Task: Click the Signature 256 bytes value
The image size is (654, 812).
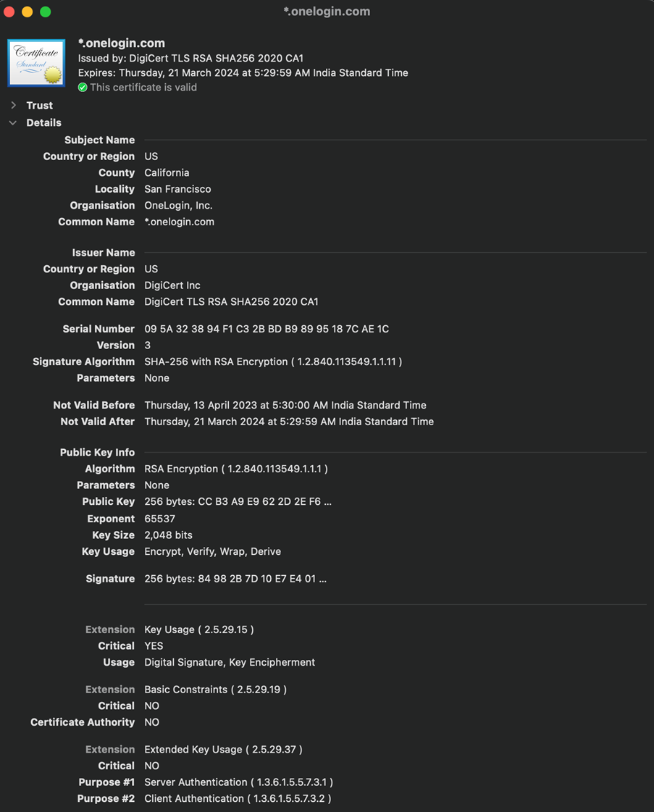Action: [x=235, y=579]
